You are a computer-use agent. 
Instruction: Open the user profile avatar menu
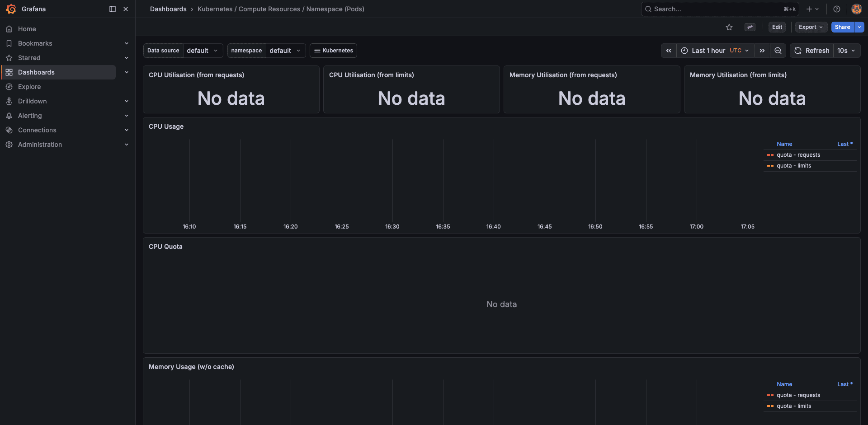click(x=856, y=9)
